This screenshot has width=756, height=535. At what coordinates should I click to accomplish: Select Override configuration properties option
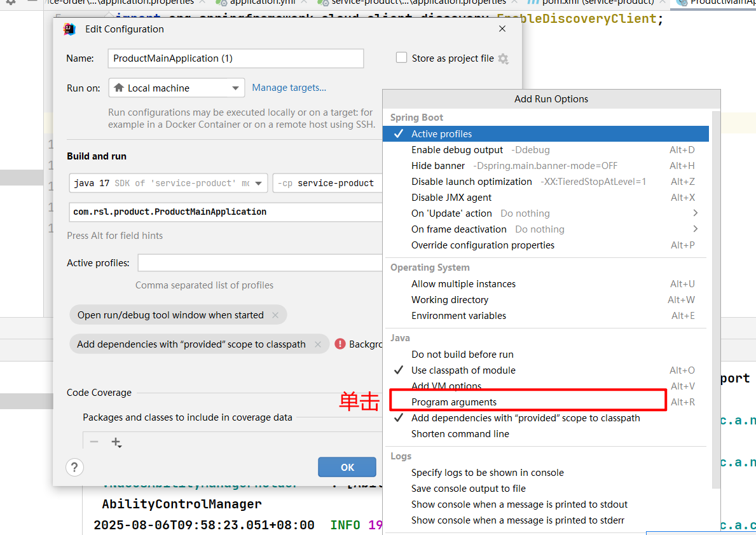pyautogui.click(x=545, y=245)
